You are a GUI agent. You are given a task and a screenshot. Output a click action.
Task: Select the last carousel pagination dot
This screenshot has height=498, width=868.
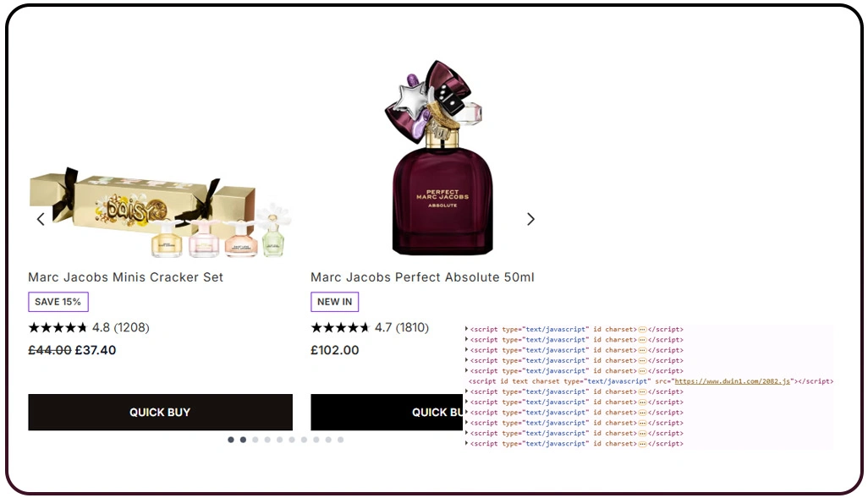(340, 440)
